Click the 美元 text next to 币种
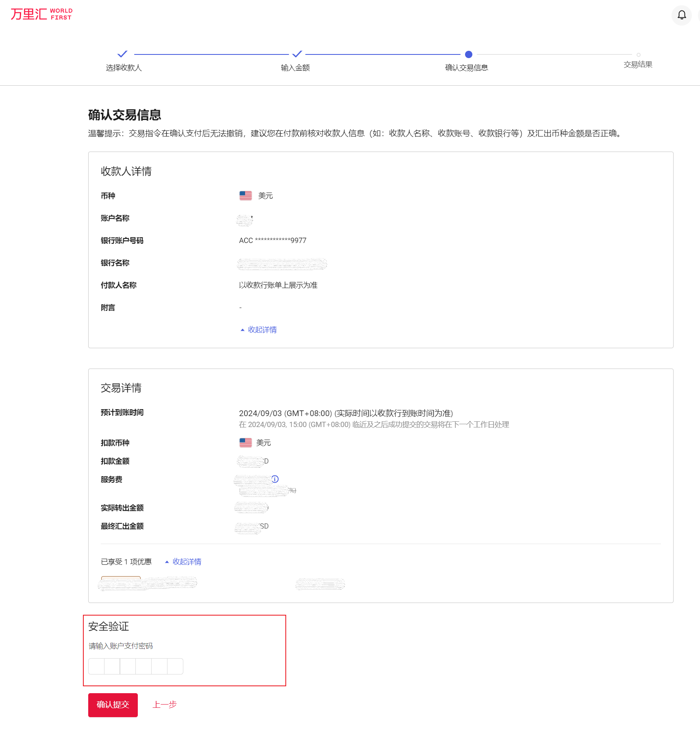700x733 pixels. 266,196
